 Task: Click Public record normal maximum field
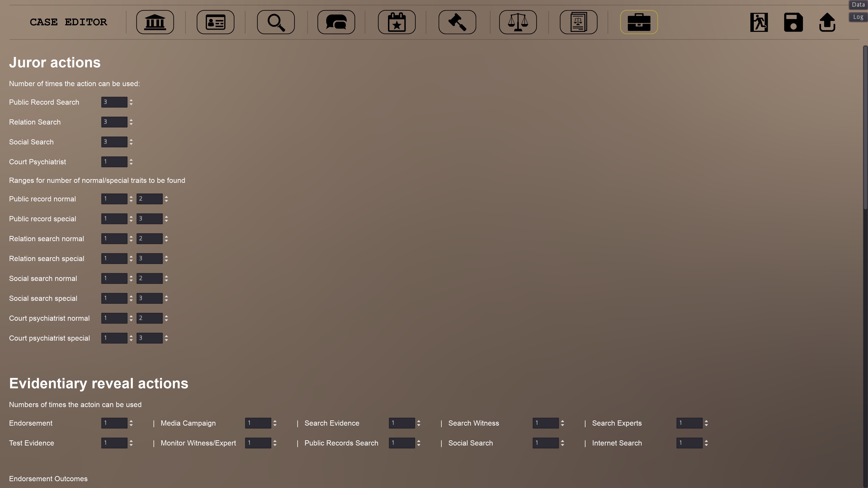[x=150, y=199]
